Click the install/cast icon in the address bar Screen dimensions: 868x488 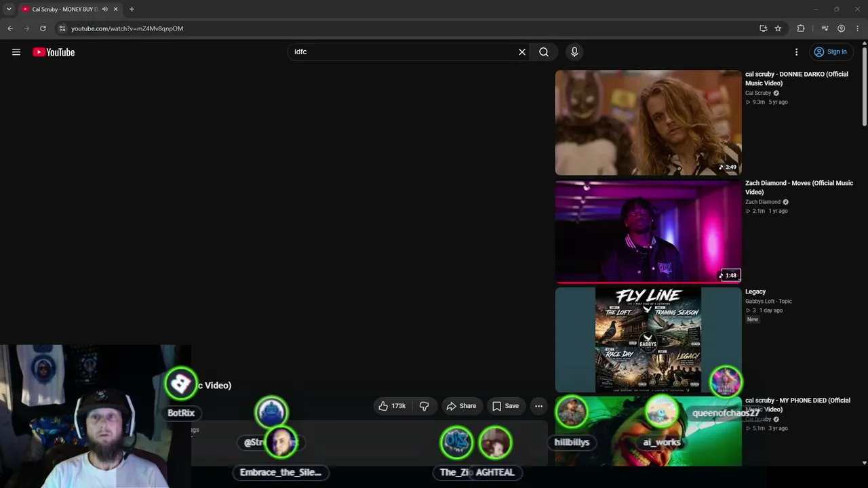pos(763,28)
